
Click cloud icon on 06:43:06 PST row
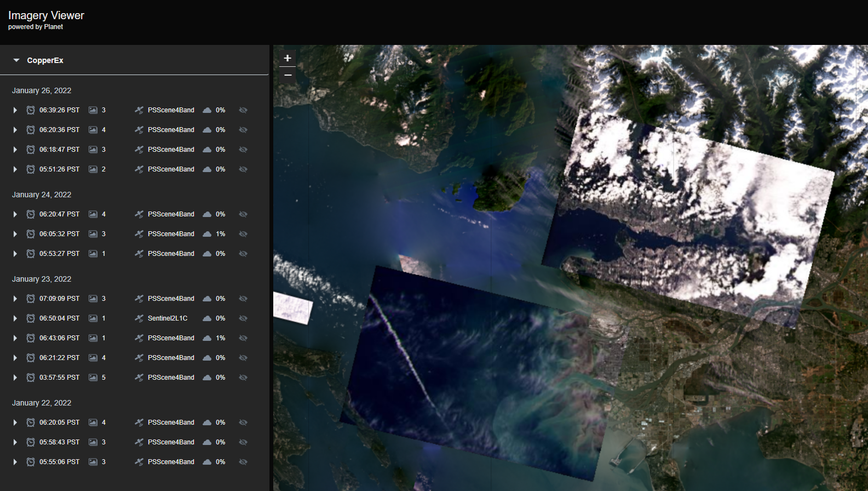tap(207, 338)
